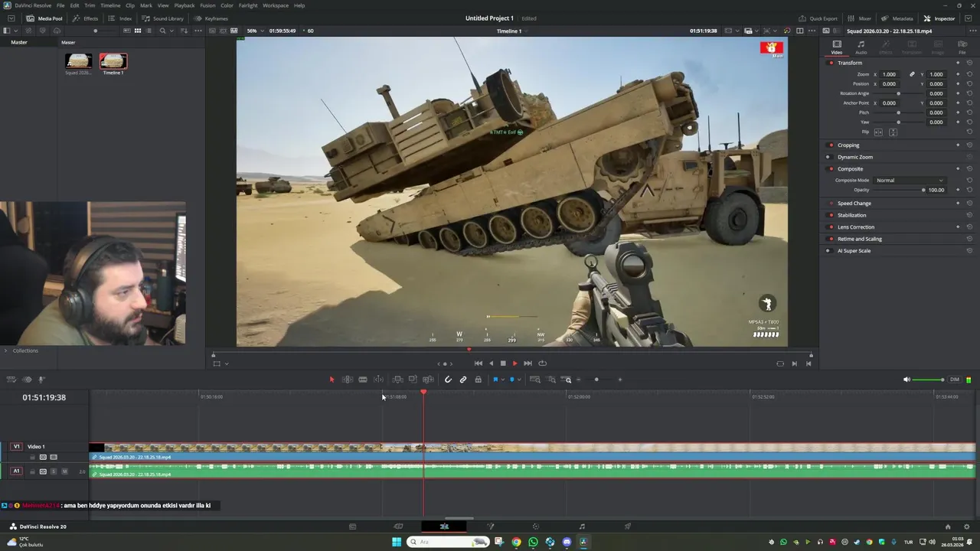This screenshot has height=551, width=980.
Task: Toggle loop playback
Action: [543, 364]
